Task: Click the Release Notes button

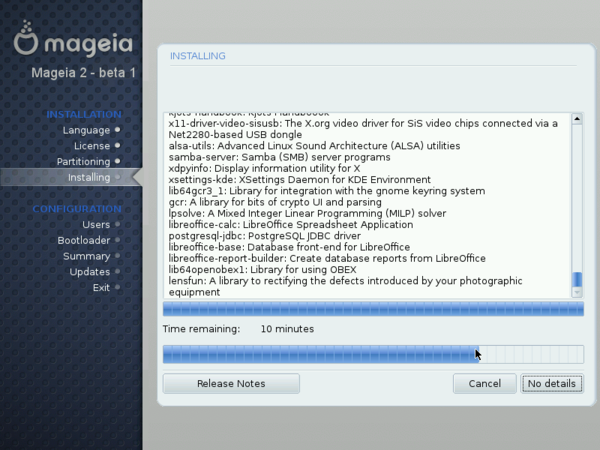Action: coord(231,383)
